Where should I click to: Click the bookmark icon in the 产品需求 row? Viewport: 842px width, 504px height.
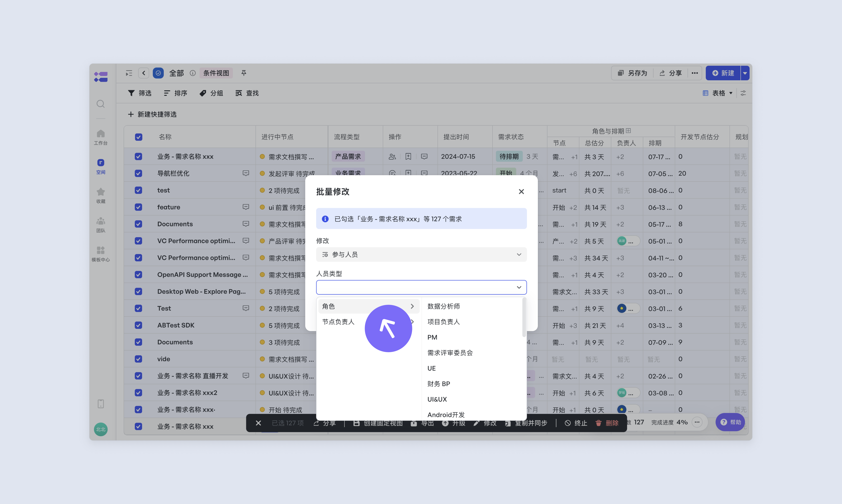point(408,157)
